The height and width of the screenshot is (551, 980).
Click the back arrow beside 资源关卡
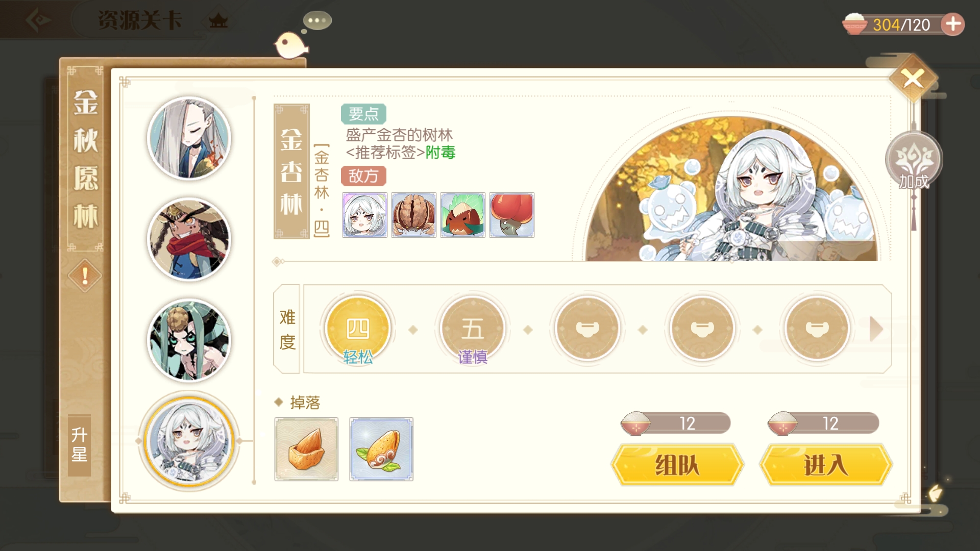[38, 20]
